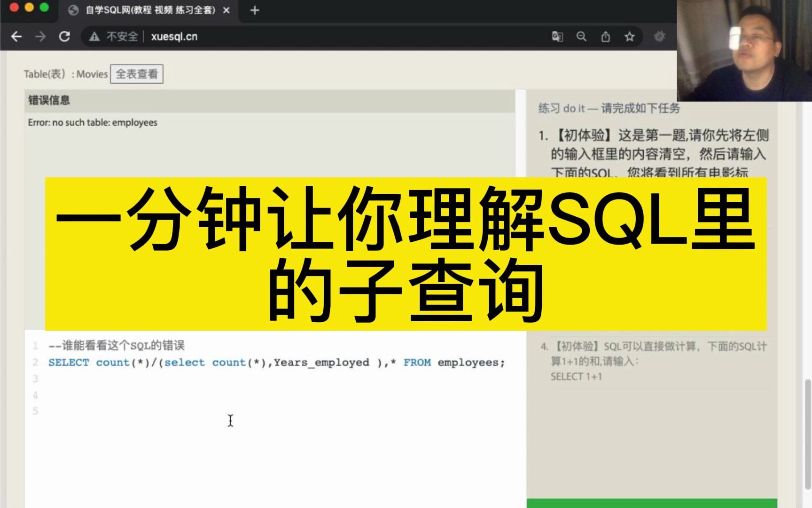
Task: Click the red close window button
Action: [x=14, y=7]
